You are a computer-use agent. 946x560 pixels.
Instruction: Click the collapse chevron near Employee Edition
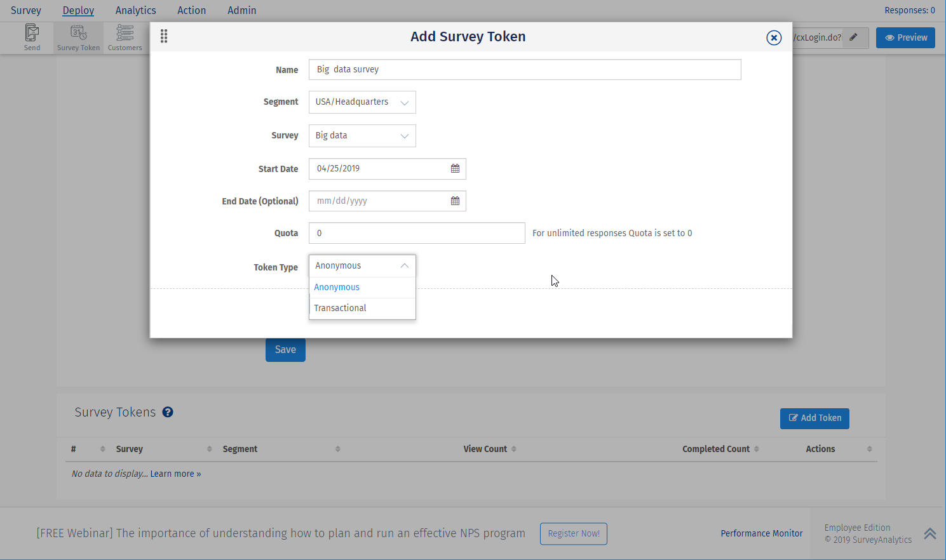(x=929, y=533)
